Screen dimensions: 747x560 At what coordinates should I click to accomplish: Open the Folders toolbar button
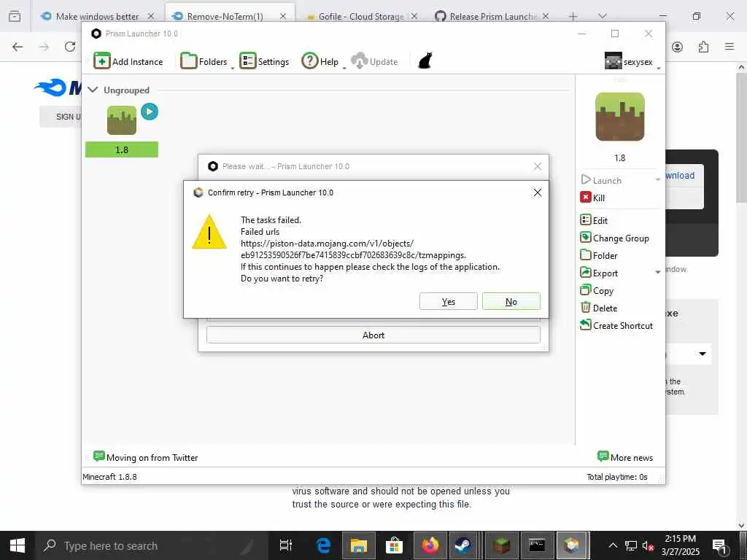click(204, 61)
